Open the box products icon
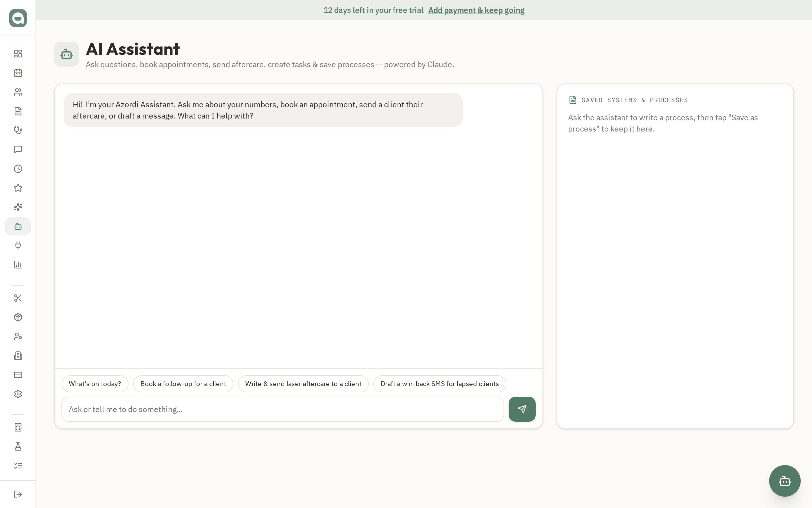 point(18,317)
